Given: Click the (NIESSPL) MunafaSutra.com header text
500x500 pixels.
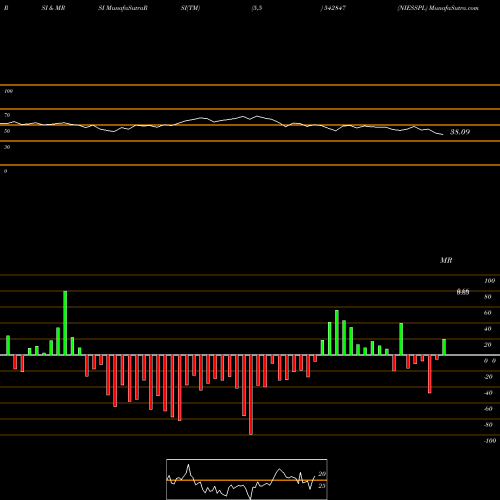Looking at the screenshot, I should point(438,8).
